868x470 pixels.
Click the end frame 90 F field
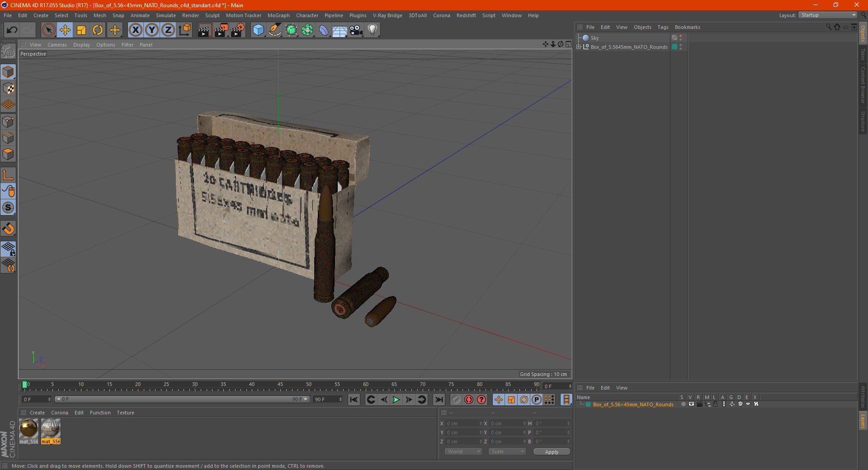tap(328, 399)
